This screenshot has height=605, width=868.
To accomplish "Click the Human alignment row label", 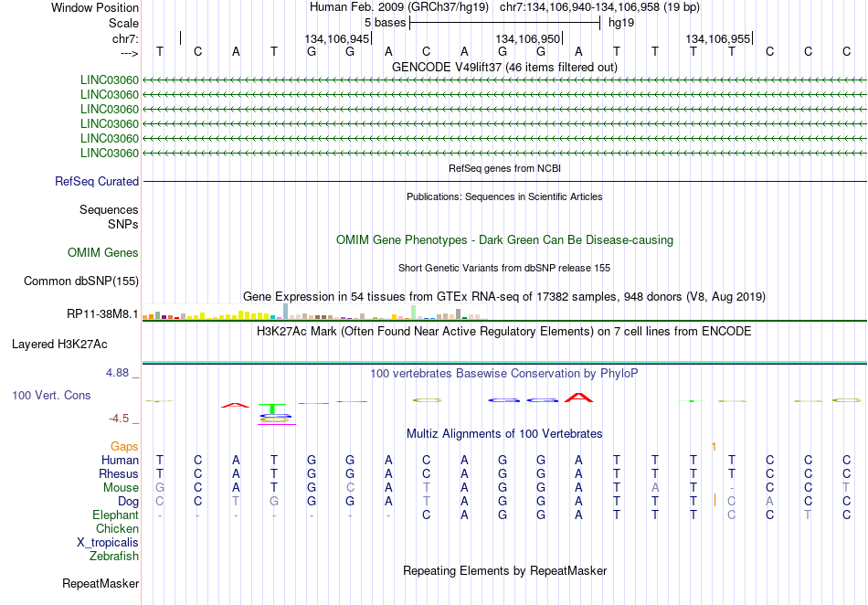I will (x=120, y=460).
